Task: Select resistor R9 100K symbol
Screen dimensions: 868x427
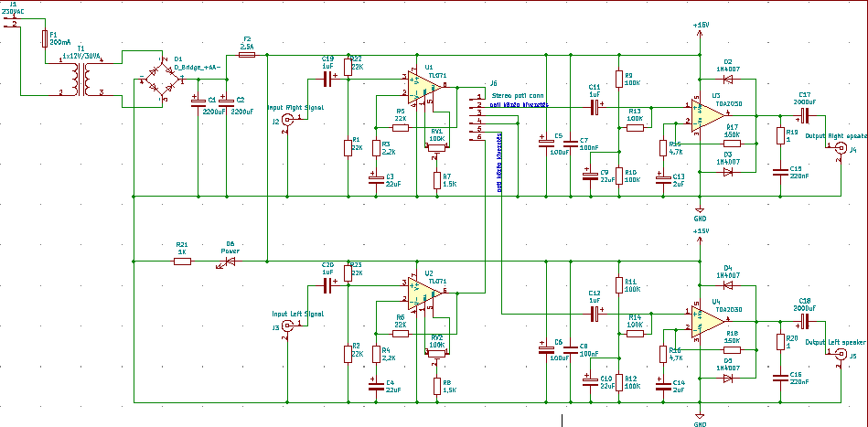Action: [x=619, y=79]
